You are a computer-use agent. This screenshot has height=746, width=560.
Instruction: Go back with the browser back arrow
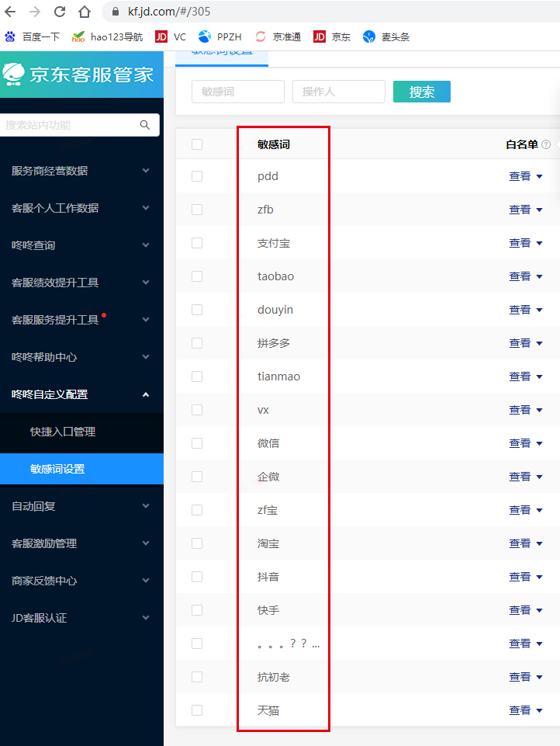pos(10,12)
